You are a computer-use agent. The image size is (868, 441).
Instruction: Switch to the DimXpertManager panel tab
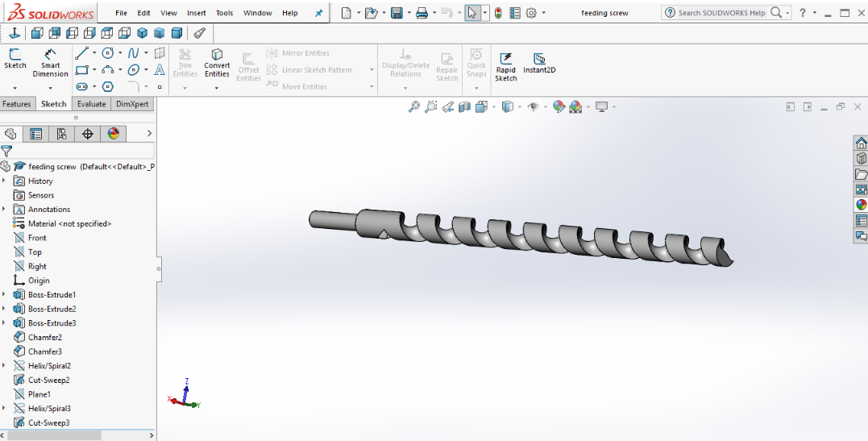(88, 134)
